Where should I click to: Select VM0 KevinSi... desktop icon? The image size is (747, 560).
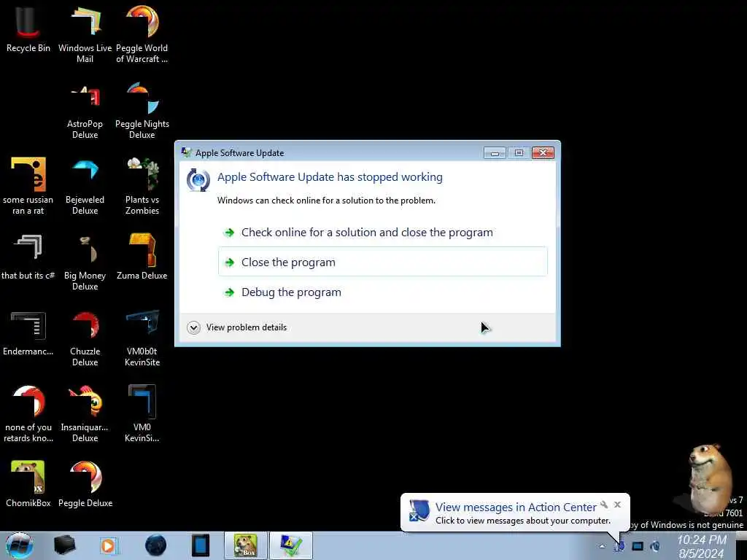pos(142,414)
